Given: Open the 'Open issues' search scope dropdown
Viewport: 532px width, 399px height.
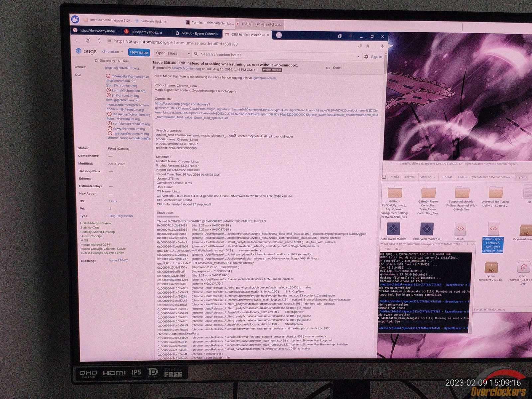Looking at the screenshot, I should pyautogui.click(x=173, y=53).
